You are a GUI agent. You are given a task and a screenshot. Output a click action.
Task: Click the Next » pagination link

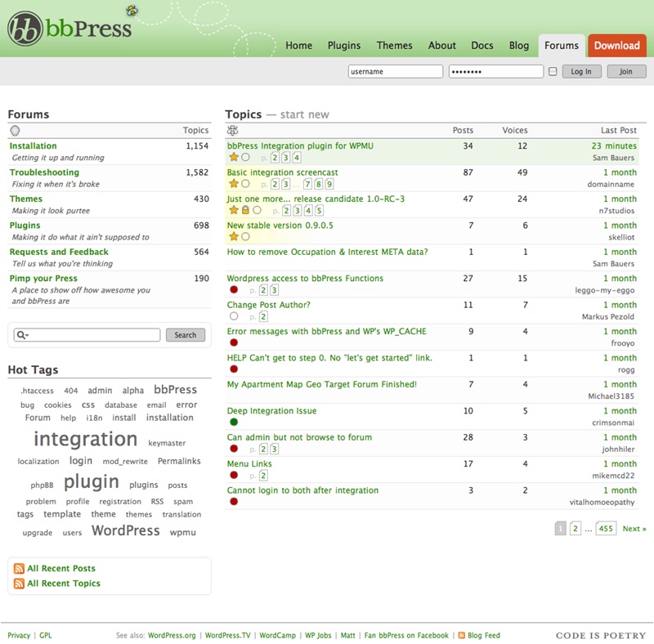coord(634,529)
